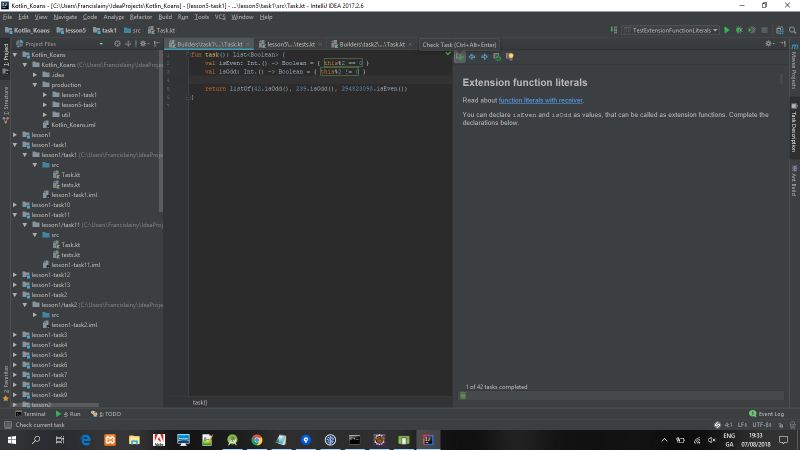Run TestExtensionFunctionLiterals with green play button
Viewport: 800px width, 450px height.
click(727, 30)
